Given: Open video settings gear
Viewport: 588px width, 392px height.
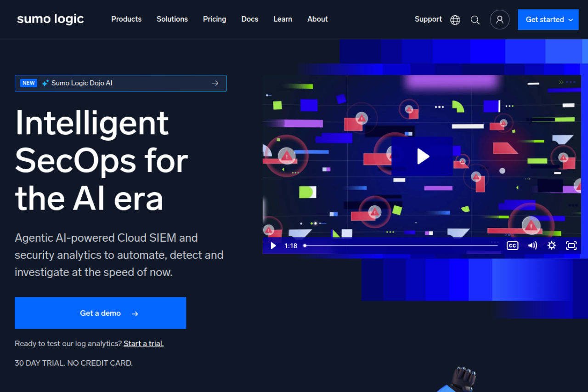Looking at the screenshot, I should 552,245.
